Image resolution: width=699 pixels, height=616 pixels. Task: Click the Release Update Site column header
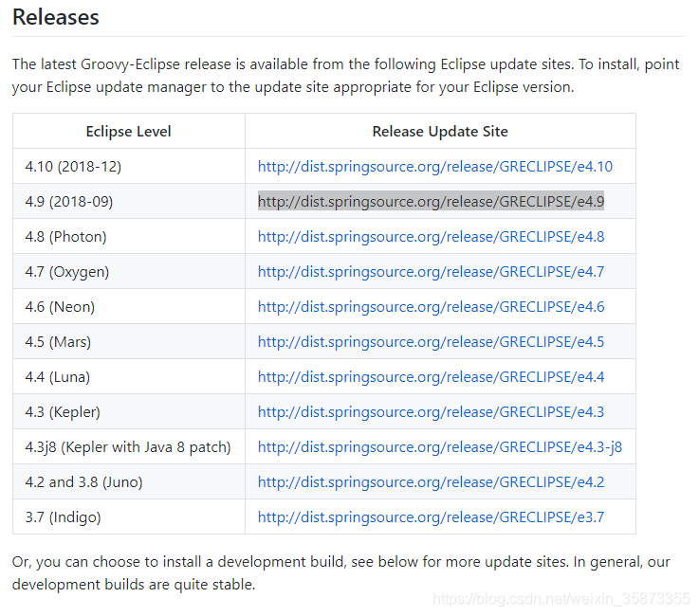(x=440, y=132)
